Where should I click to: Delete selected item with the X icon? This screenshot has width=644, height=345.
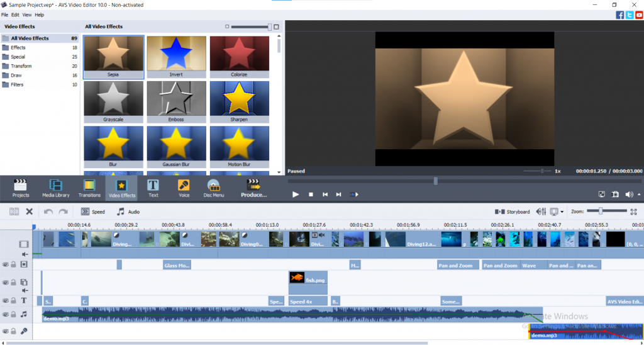pos(29,212)
